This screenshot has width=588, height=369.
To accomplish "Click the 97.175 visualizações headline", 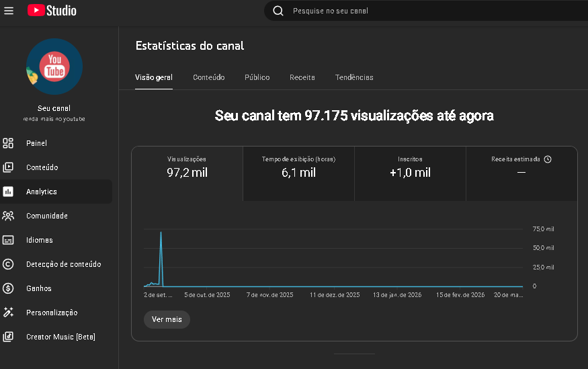I will 354,116.
